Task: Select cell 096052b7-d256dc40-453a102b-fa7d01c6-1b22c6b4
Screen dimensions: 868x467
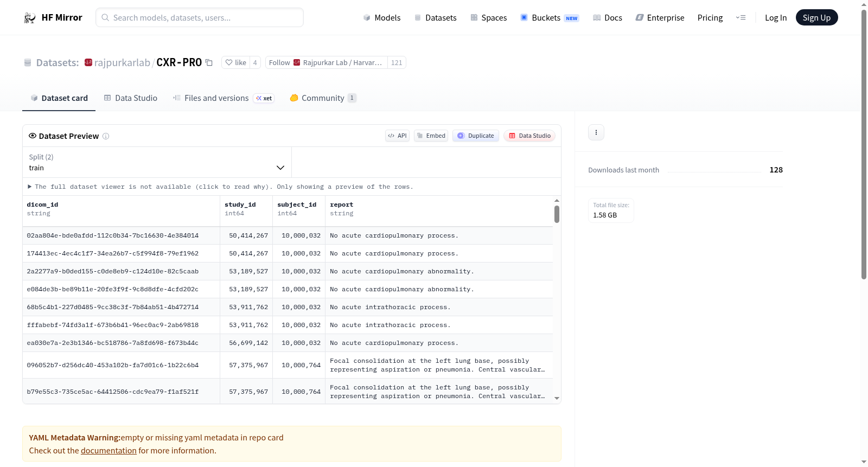Action: [121, 366]
